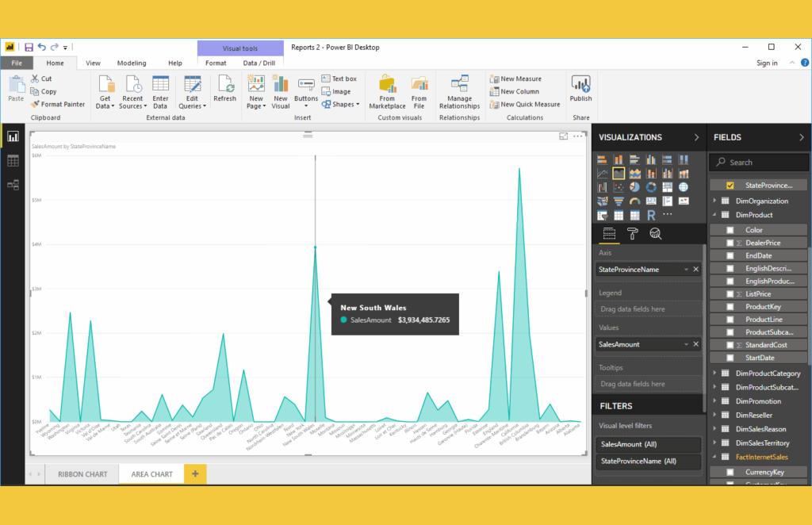812x525 pixels.
Task: Choose the Slicer visualization
Action: (x=602, y=216)
